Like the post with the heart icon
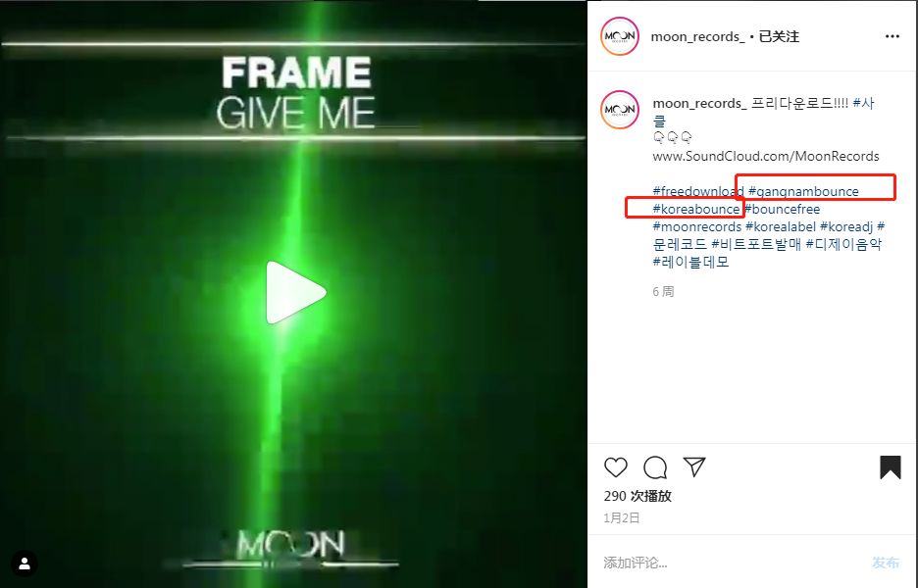Viewport: 918px width, 588px height. [615, 467]
